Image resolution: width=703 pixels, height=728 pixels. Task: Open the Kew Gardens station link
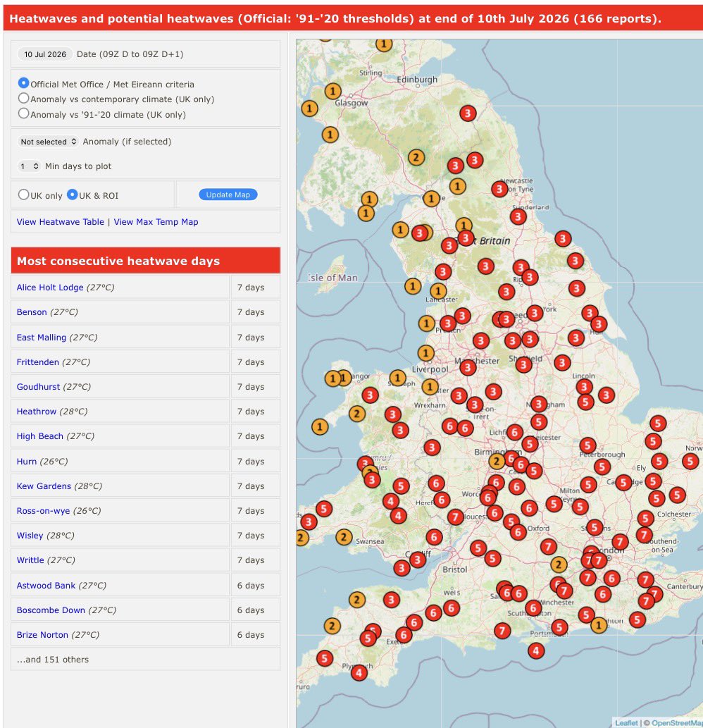[x=44, y=486]
